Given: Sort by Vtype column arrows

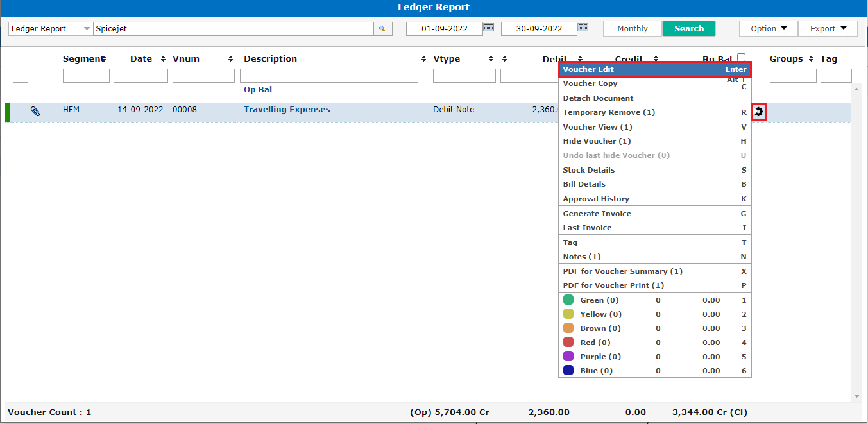Looking at the screenshot, I should click(x=491, y=59).
